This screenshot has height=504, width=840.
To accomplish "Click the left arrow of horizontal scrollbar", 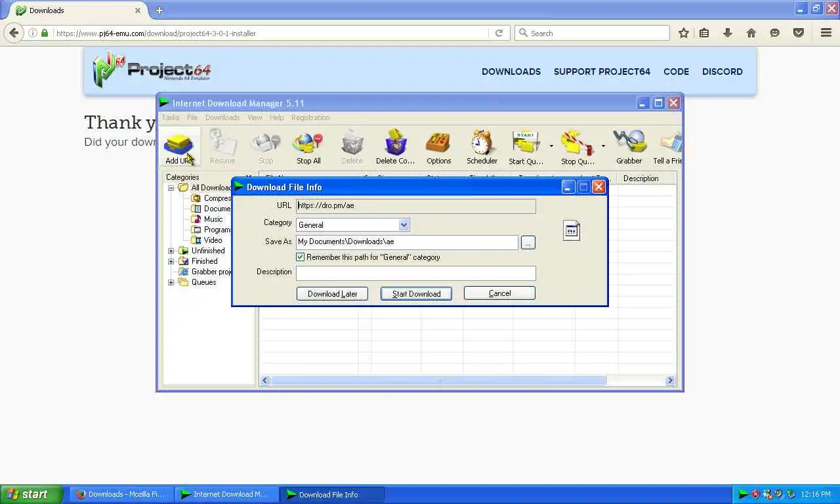I will (x=265, y=380).
